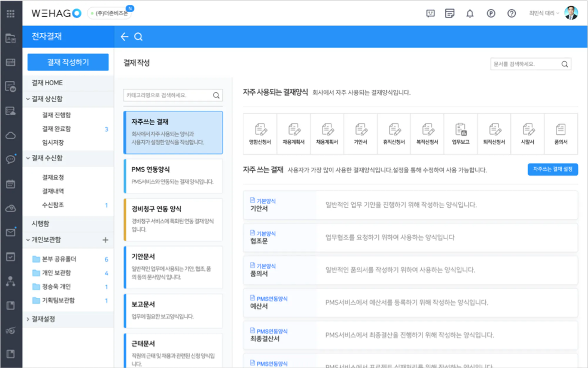Open the calendar icon in left rail

11,184
